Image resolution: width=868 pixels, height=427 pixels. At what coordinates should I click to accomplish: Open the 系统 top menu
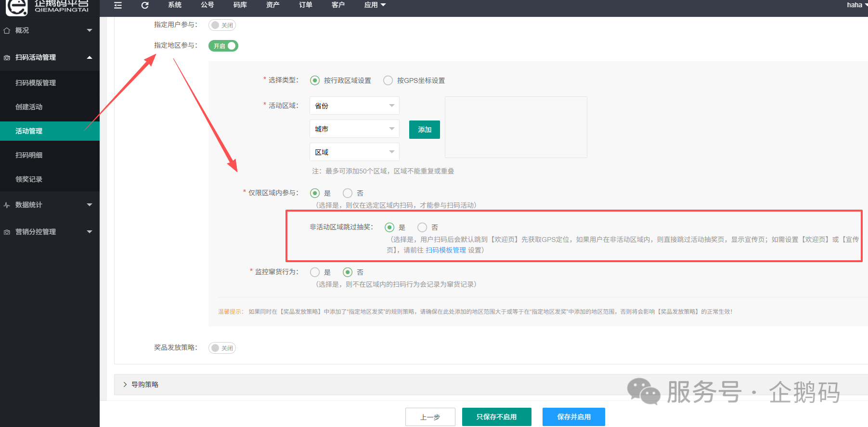coord(175,5)
